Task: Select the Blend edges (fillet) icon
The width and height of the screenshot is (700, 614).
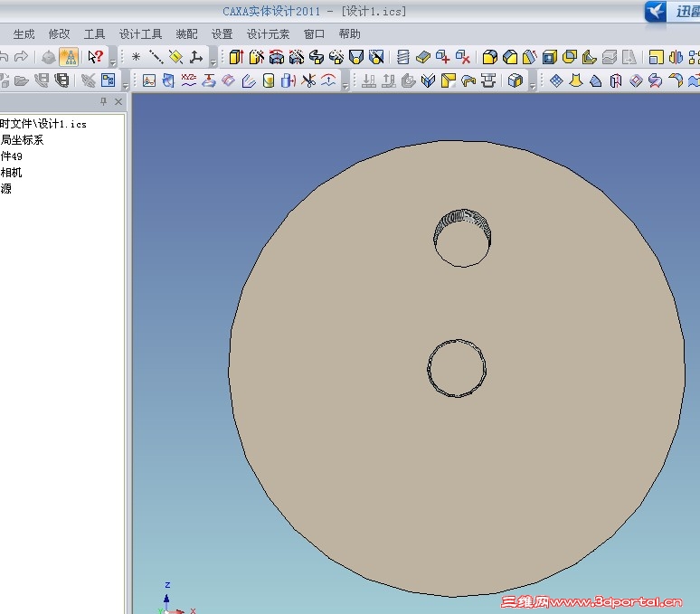Action: [x=490, y=57]
